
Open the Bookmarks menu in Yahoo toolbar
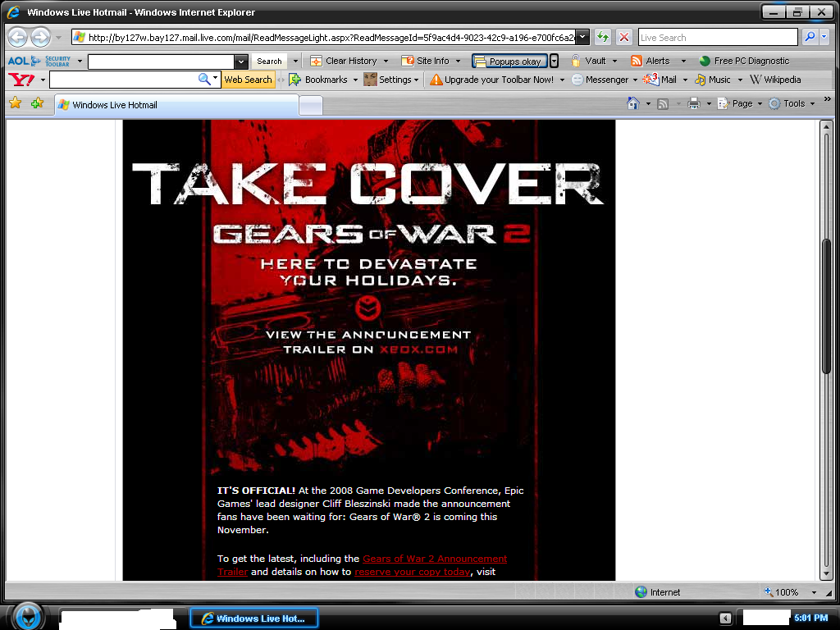pos(323,80)
